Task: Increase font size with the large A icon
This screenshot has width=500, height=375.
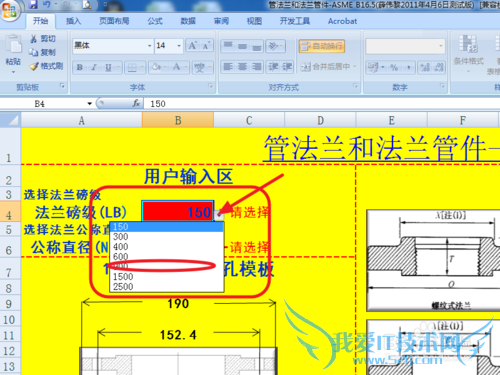Action: tap(193, 46)
